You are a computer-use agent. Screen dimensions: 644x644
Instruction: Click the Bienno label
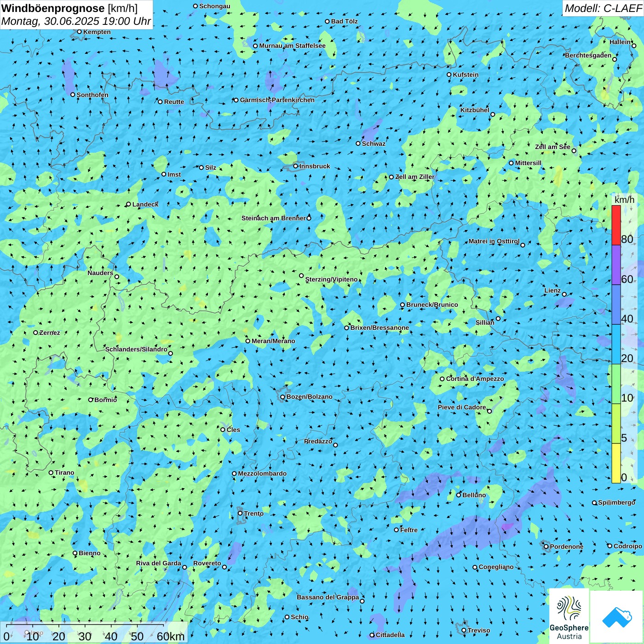coord(89,553)
